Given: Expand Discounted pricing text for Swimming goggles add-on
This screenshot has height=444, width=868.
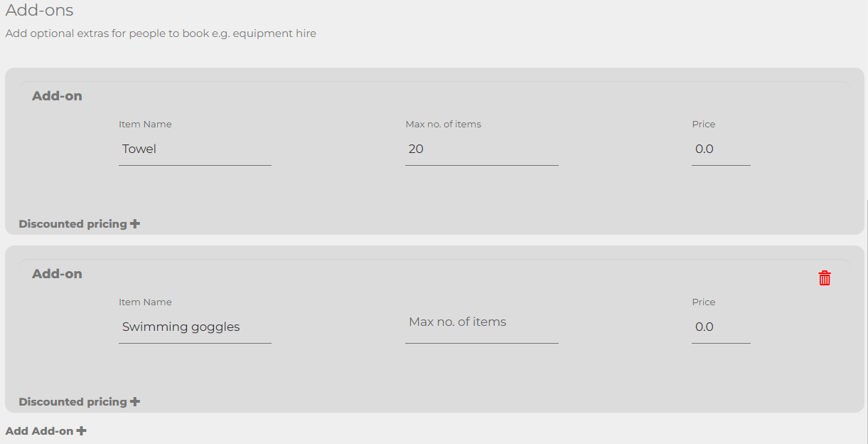Looking at the screenshot, I should click(73, 401).
